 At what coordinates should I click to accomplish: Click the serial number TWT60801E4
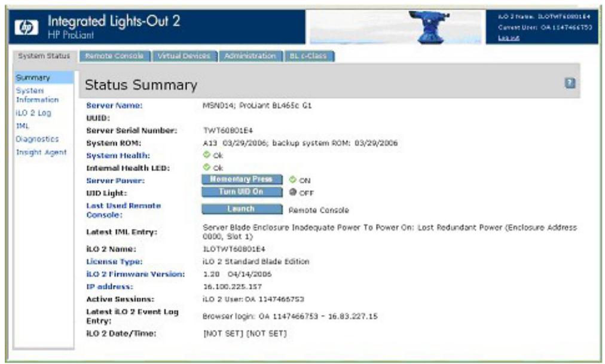tap(228, 131)
